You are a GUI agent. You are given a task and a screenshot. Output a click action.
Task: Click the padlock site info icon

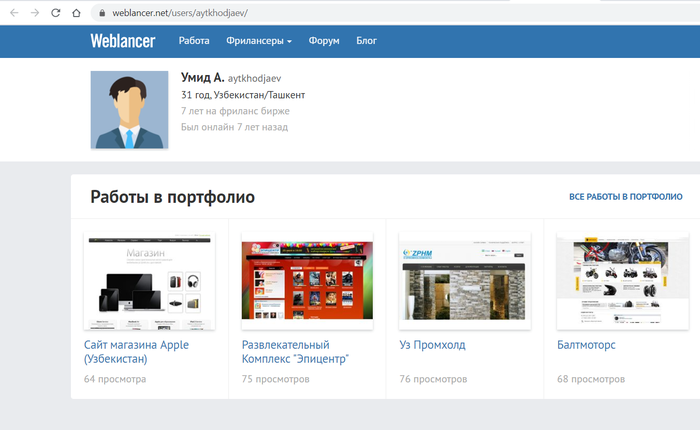(x=102, y=13)
